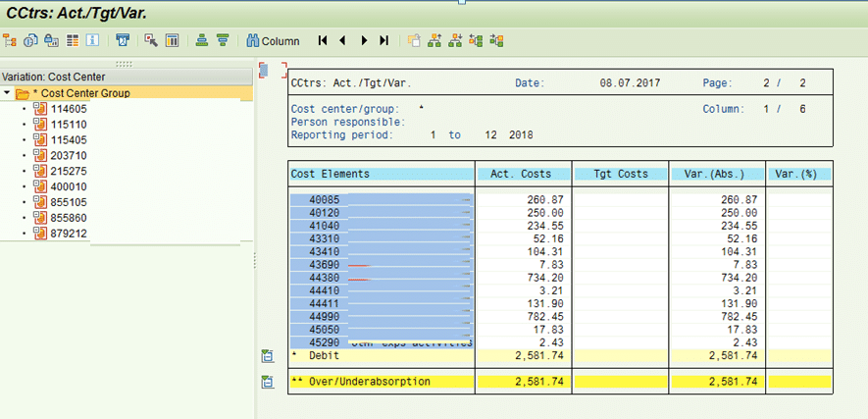Select cost center 114605 in tree

click(69, 109)
